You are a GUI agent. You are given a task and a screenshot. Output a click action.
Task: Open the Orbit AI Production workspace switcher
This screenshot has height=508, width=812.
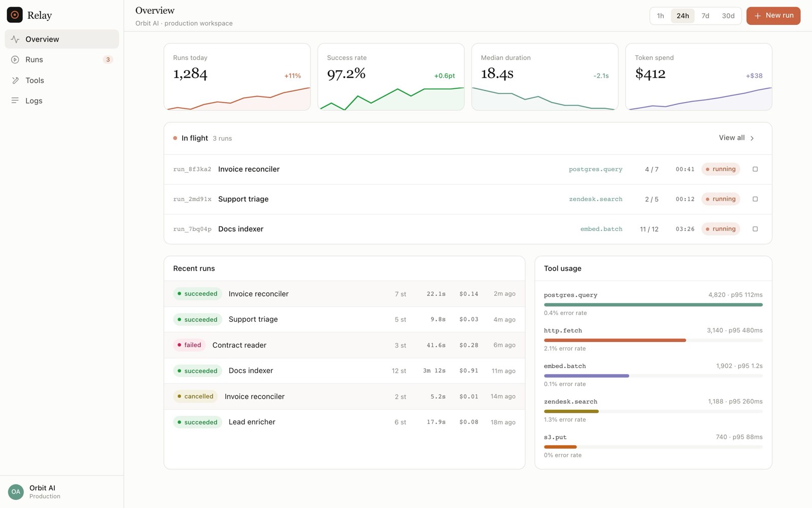tap(61, 492)
